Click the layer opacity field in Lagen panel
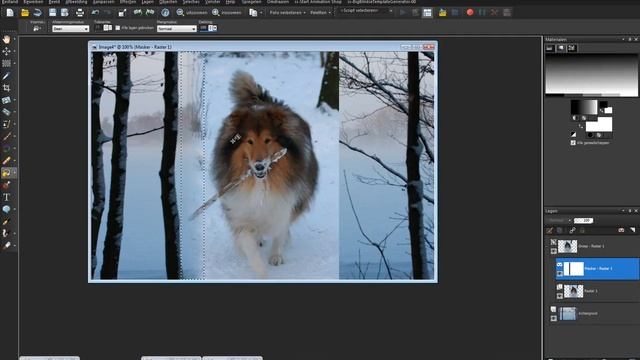The image size is (640, 360). click(x=583, y=220)
